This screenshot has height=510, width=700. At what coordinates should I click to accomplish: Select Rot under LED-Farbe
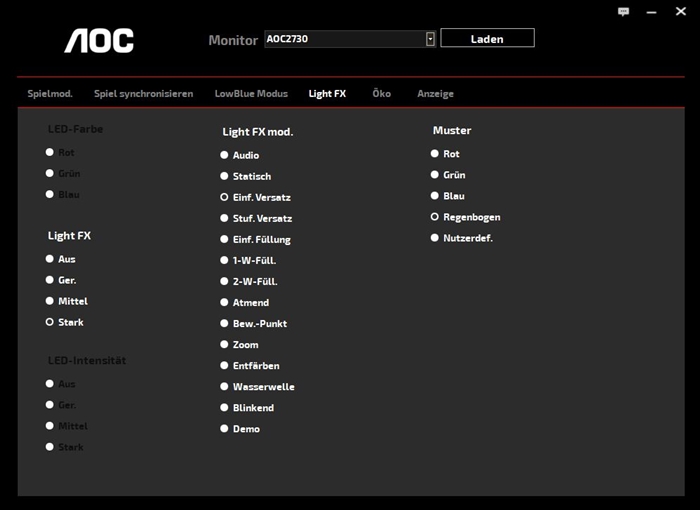(x=60, y=152)
